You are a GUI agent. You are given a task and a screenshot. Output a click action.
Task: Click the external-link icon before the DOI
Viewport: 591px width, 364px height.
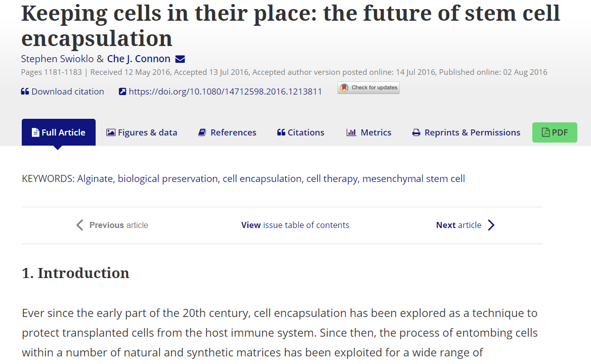point(122,92)
